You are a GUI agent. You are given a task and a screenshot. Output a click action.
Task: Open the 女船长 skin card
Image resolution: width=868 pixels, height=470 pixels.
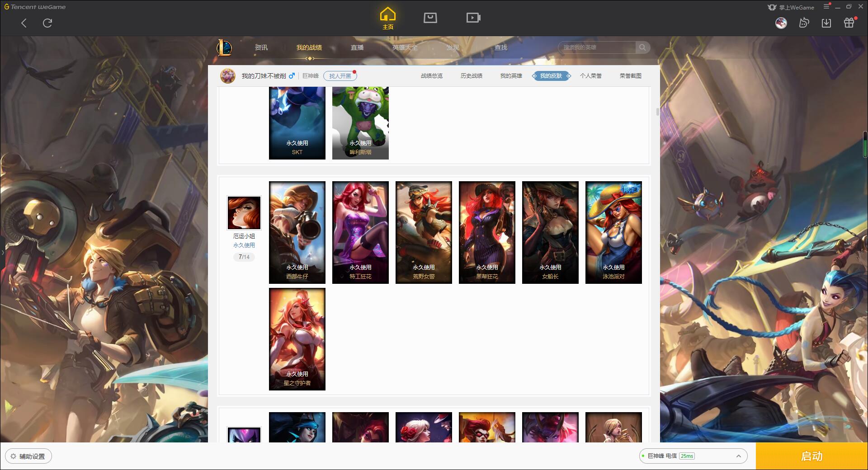click(x=550, y=232)
